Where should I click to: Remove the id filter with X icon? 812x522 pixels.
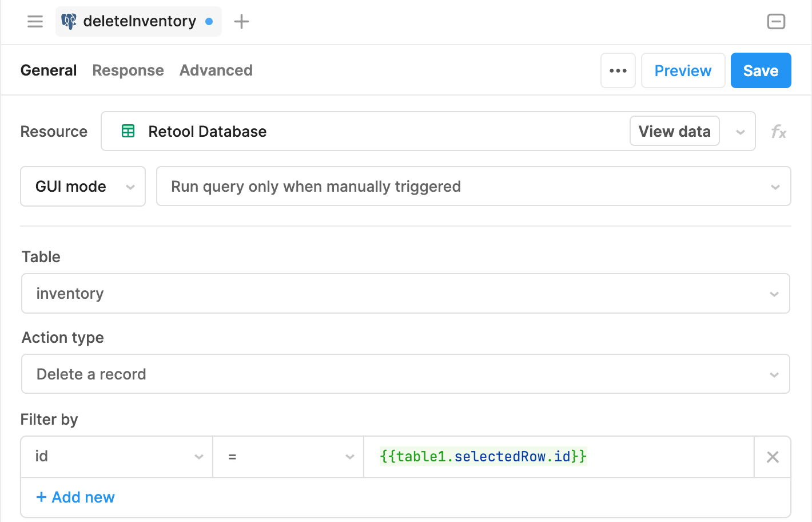click(x=773, y=457)
